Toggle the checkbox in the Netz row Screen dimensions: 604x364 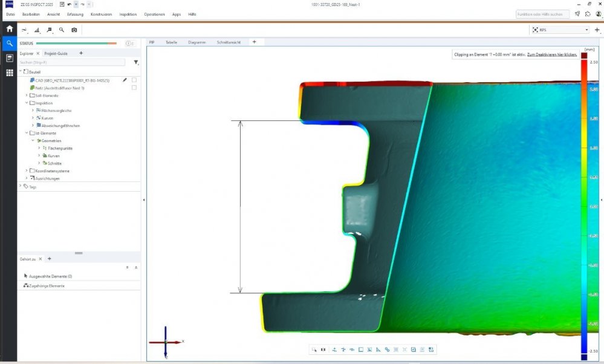point(134,88)
